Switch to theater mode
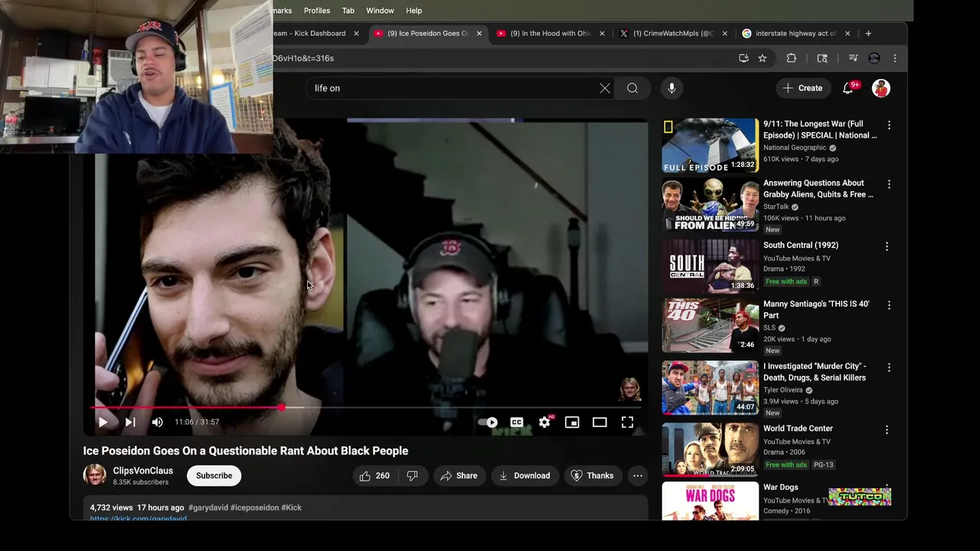980x551 pixels. pos(599,422)
